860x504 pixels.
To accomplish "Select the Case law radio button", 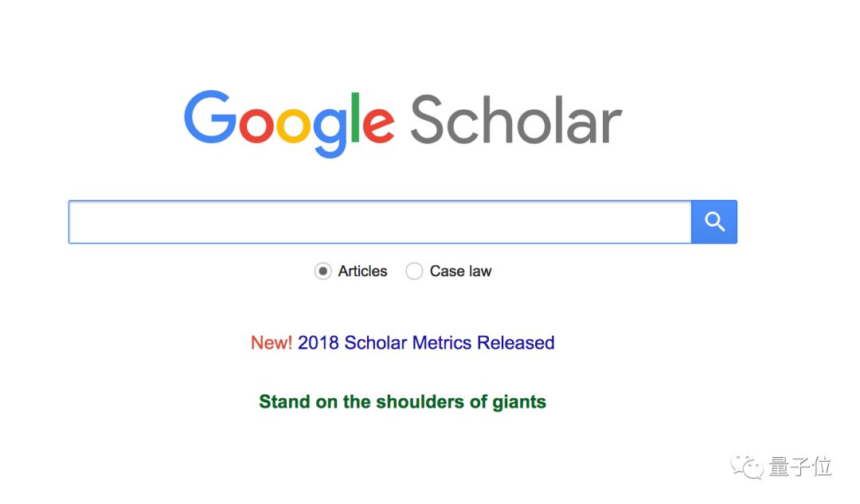I will 414,272.
